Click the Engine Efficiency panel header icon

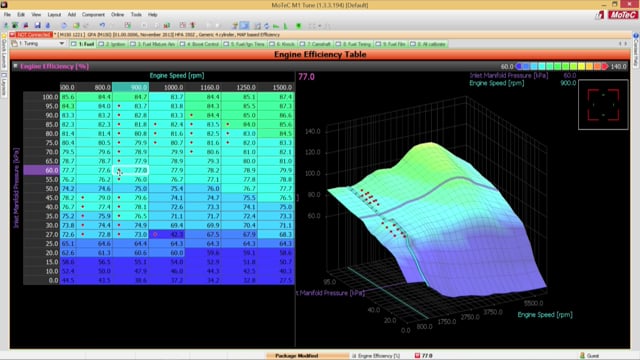(15, 66)
